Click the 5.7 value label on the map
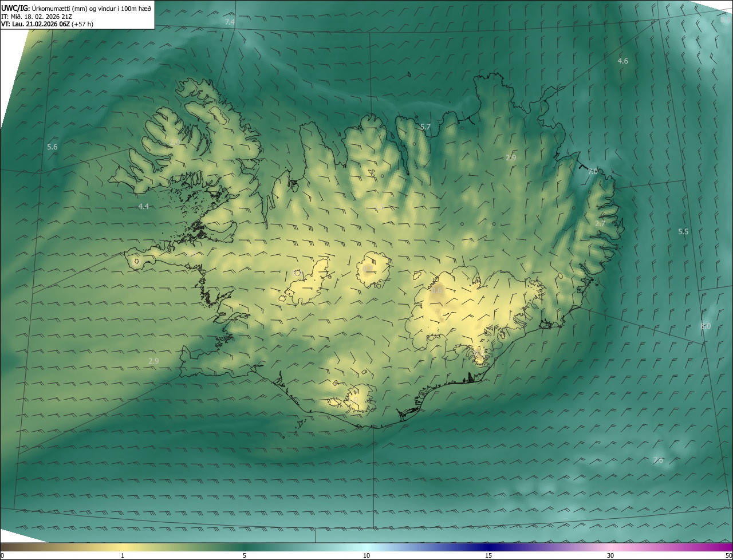This screenshot has width=733, height=560. pos(425,127)
